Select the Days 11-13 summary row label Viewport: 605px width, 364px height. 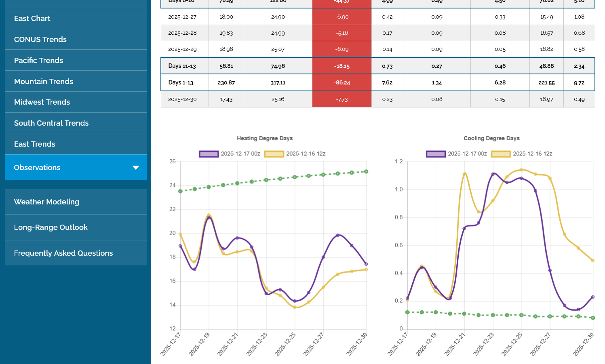(x=182, y=66)
